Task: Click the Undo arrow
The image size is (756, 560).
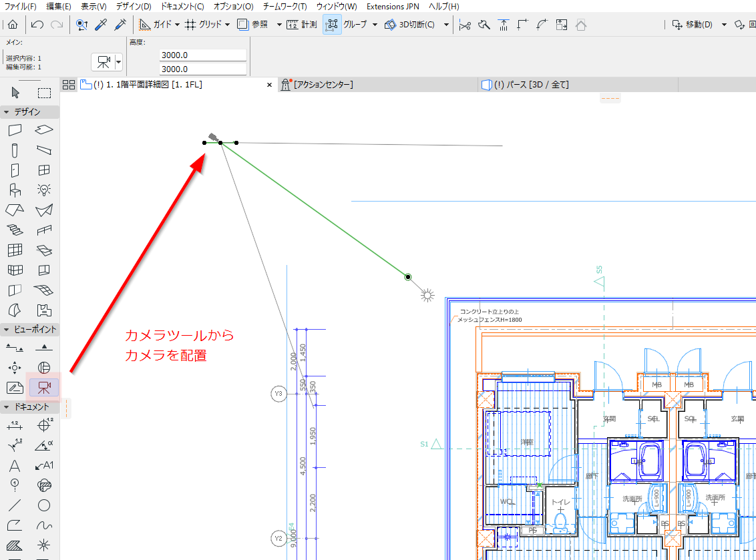Action: click(37, 24)
